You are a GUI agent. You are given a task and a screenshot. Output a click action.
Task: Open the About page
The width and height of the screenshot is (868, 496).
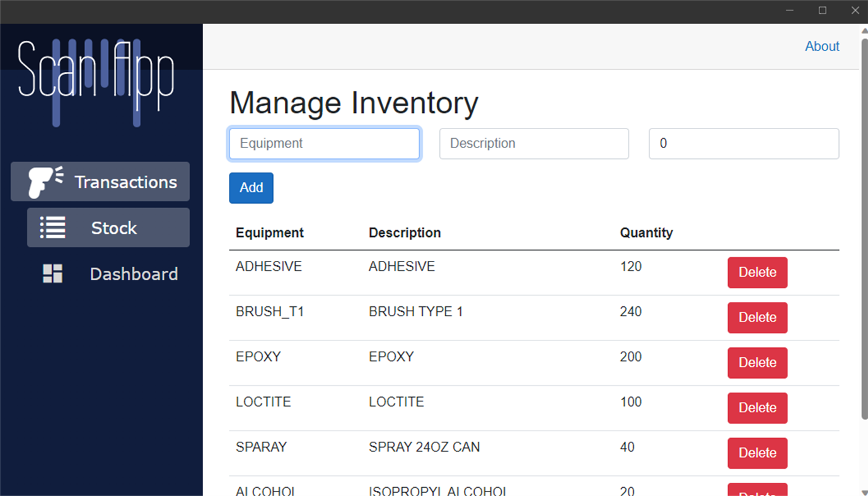[821, 46]
